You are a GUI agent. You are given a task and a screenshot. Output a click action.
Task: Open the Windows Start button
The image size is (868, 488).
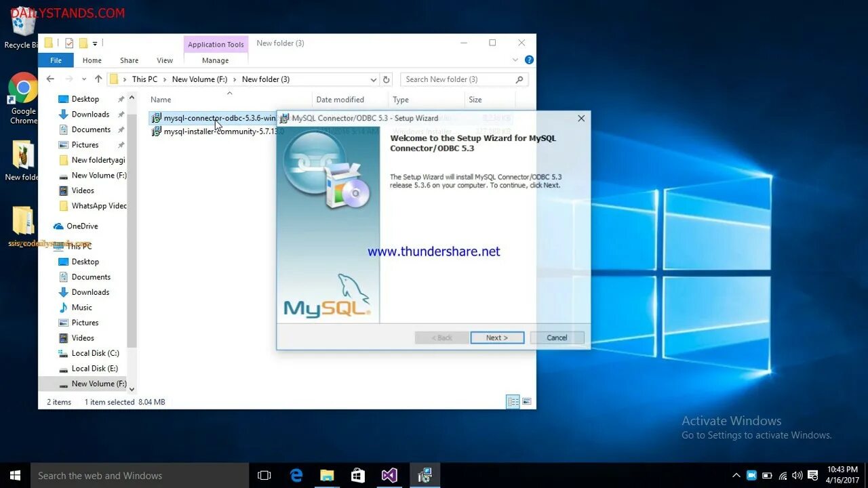coord(15,476)
